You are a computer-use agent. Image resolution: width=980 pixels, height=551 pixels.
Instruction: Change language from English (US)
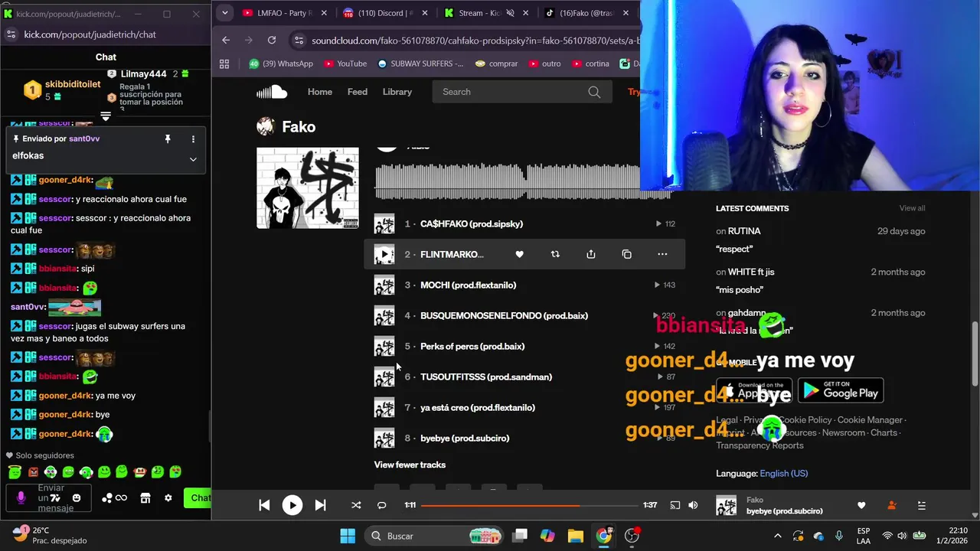click(783, 473)
